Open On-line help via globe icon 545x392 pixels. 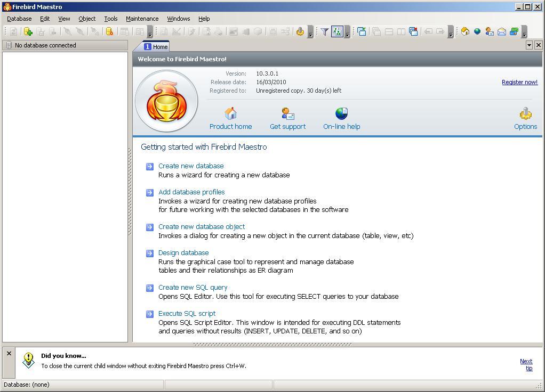(x=341, y=113)
